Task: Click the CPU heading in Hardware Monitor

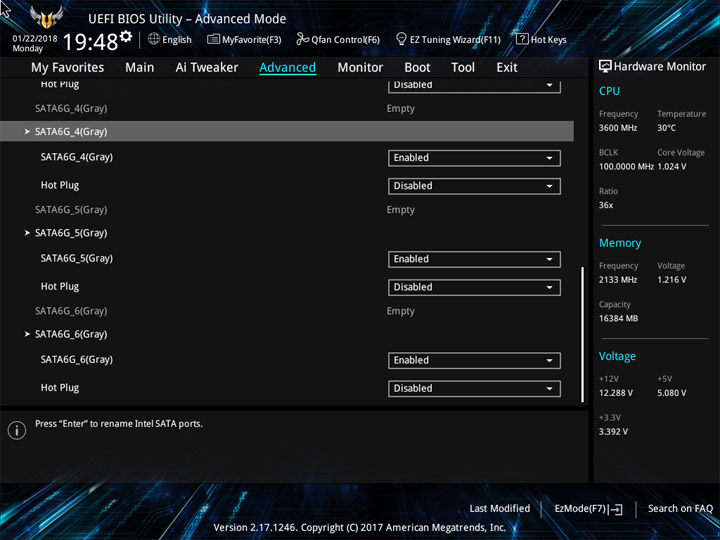Action: coord(609,91)
